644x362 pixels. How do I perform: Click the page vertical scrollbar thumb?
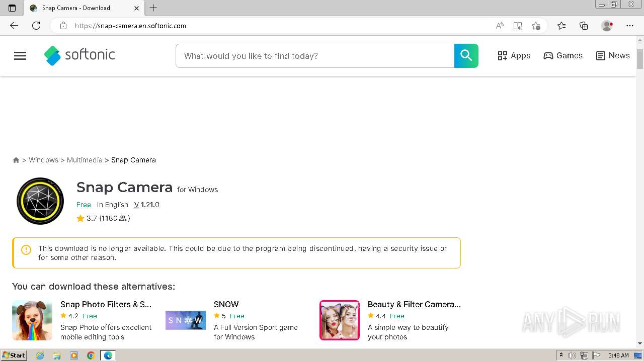tap(640, 59)
